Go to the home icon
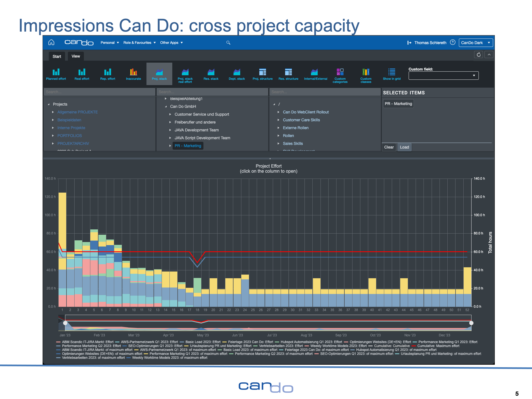 [51, 43]
